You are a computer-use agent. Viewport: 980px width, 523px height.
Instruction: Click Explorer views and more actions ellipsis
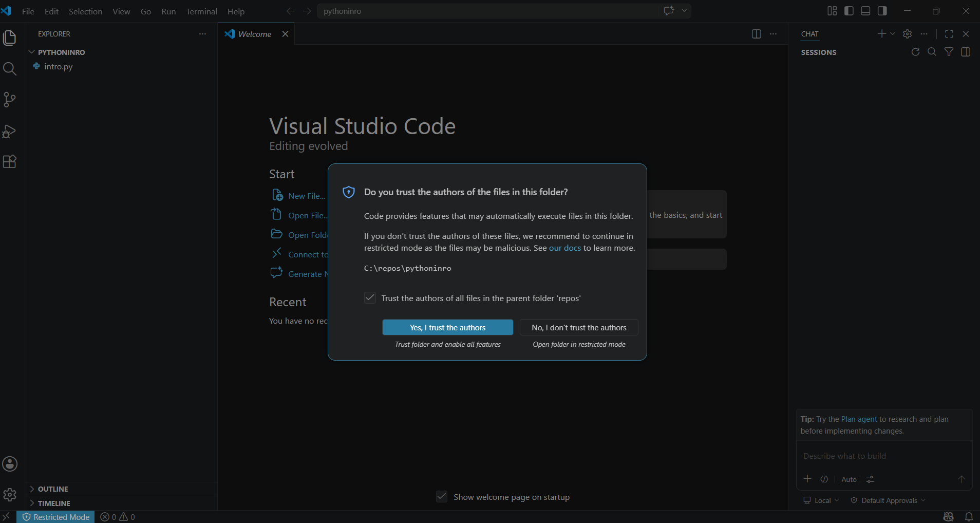tap(202, 34)
